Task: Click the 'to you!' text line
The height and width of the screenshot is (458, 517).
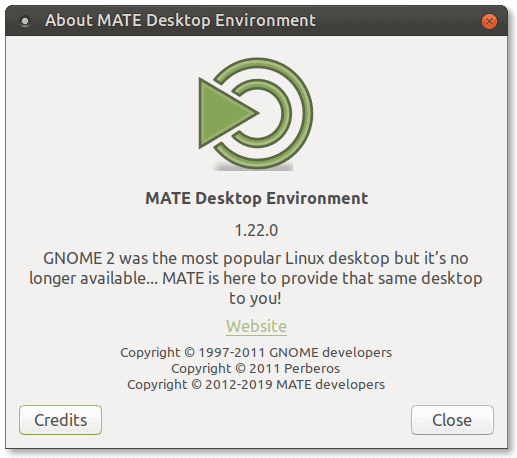Action: pos(255,298)
